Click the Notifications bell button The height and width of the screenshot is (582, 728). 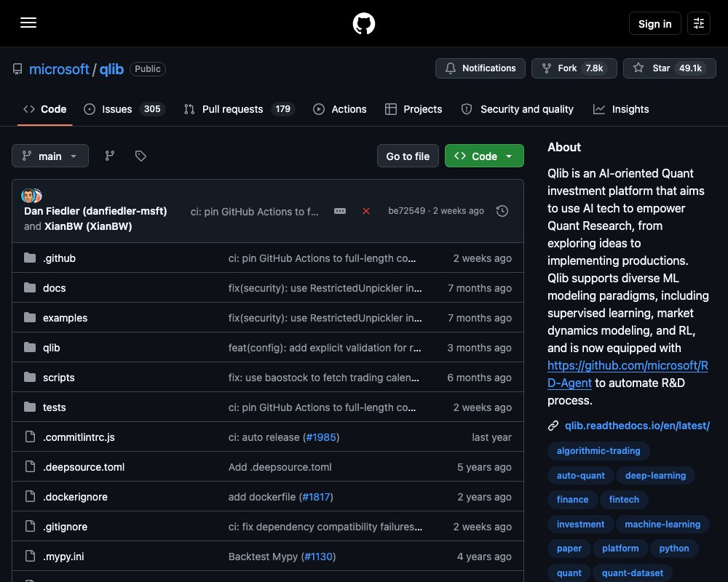pyautogui.click(x=480, y=68)
